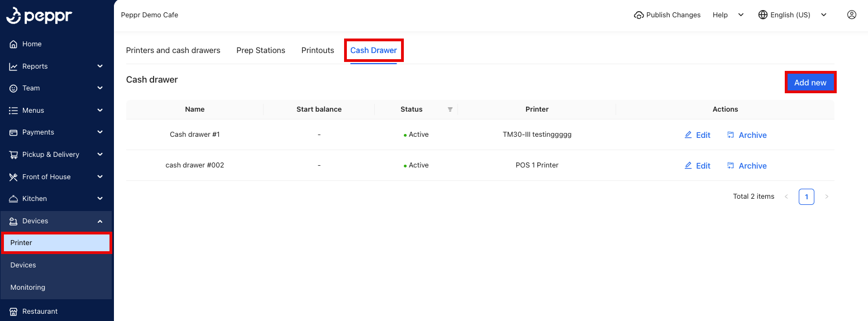Click the Add new button
The height and width of the screenshot is (321, 868).
tap(810, 83)
